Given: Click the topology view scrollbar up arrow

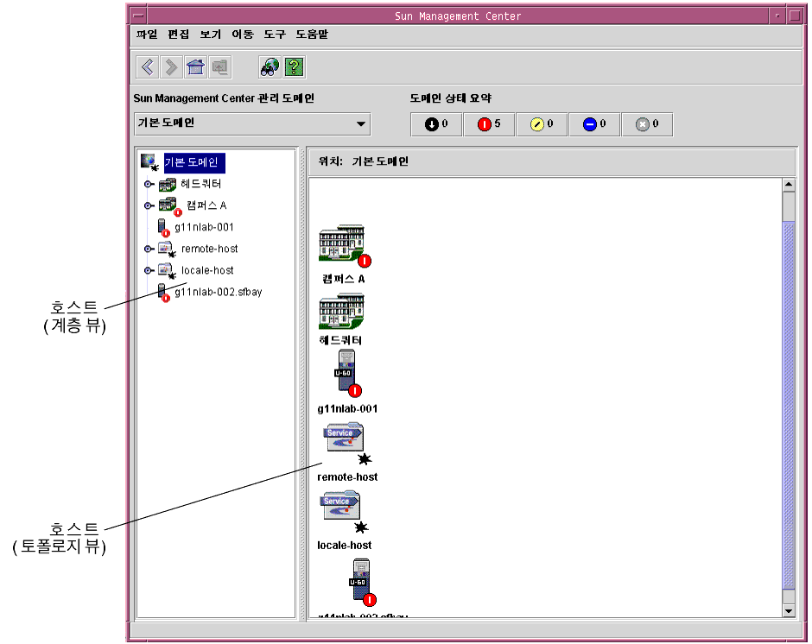Looking at the screenshot, I should point(788,185).
